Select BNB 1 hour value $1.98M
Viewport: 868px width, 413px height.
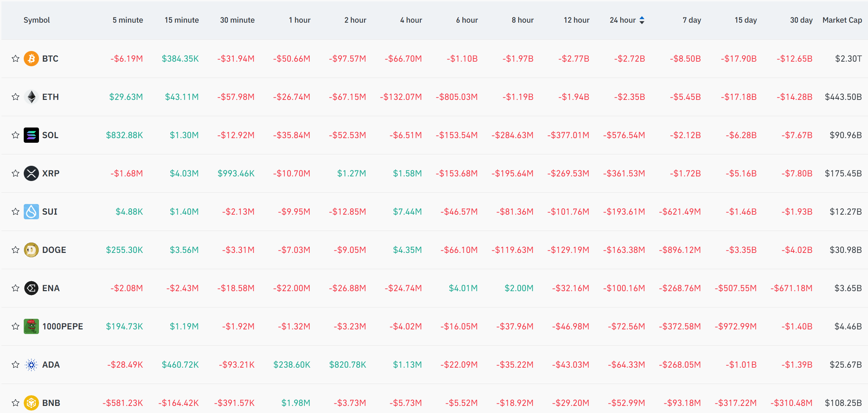click(x=296, y=403)
